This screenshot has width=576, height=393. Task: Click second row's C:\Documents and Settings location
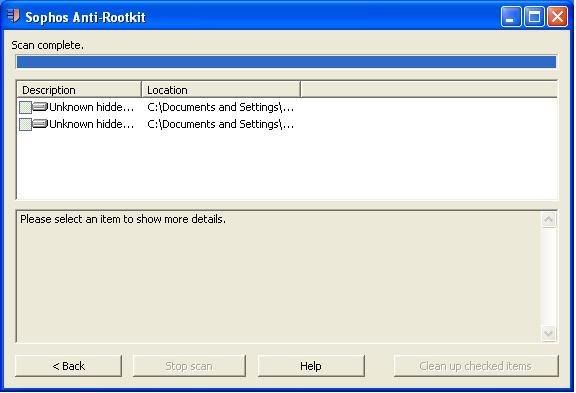(x=220, y=124)
